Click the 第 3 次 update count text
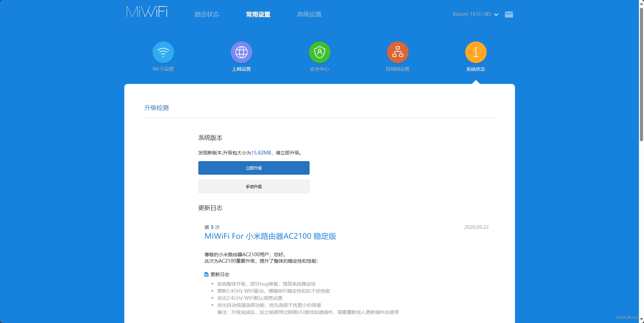The width and height of the screenshot is (644, 323). (x=212, y=227)
